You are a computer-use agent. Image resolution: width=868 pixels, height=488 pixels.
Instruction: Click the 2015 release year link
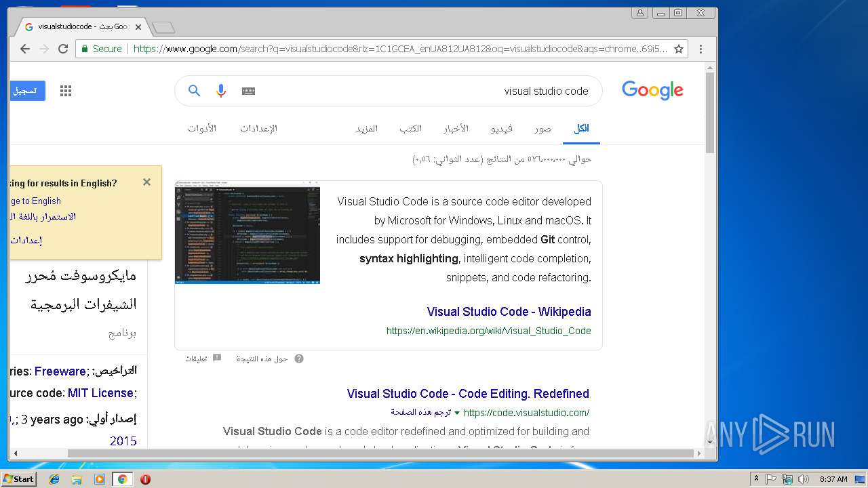point(123,441)
